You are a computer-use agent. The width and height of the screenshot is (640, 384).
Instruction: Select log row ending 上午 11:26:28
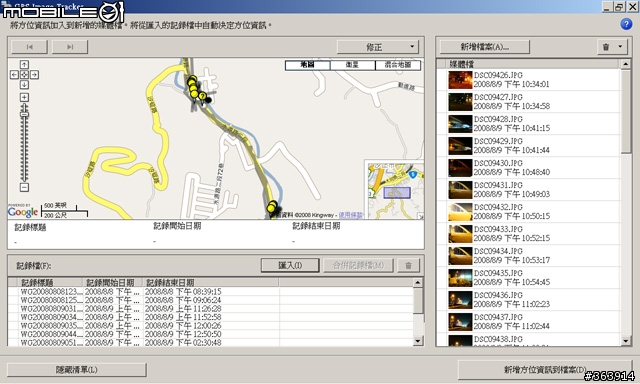point(211,309)
